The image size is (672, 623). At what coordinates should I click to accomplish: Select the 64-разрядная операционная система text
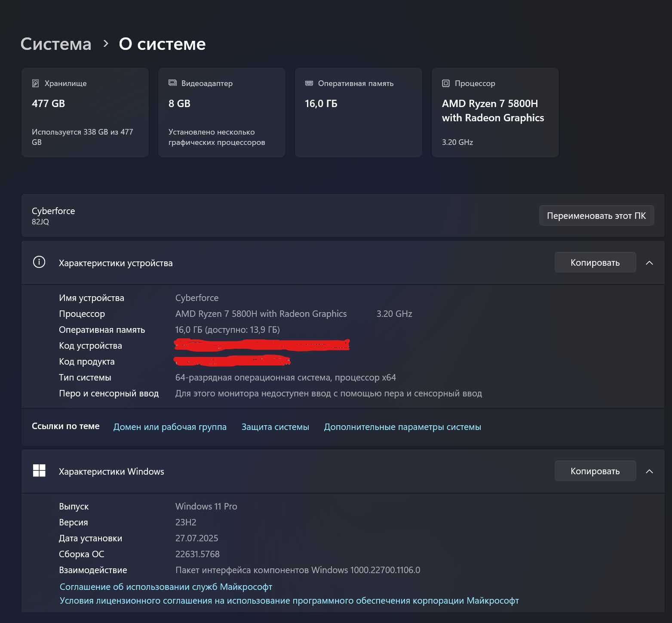click(x=285, y=377)
